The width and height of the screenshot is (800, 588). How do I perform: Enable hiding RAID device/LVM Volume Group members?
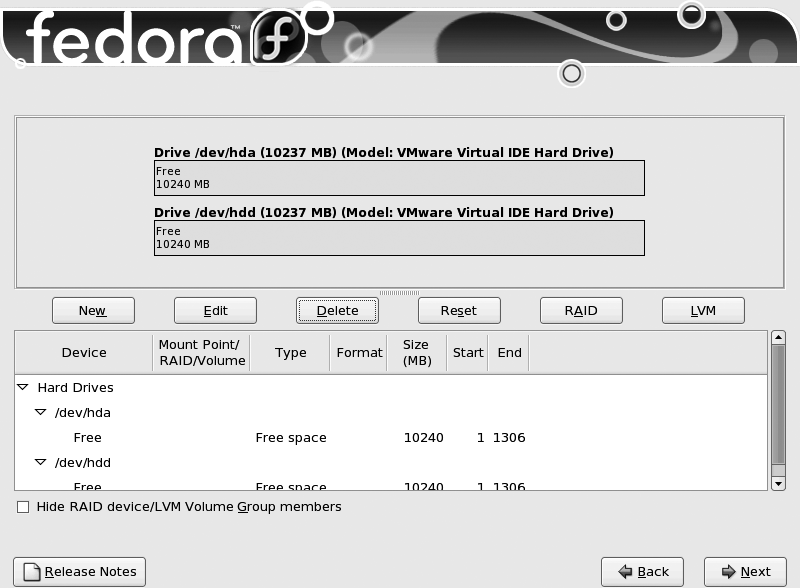23,507
